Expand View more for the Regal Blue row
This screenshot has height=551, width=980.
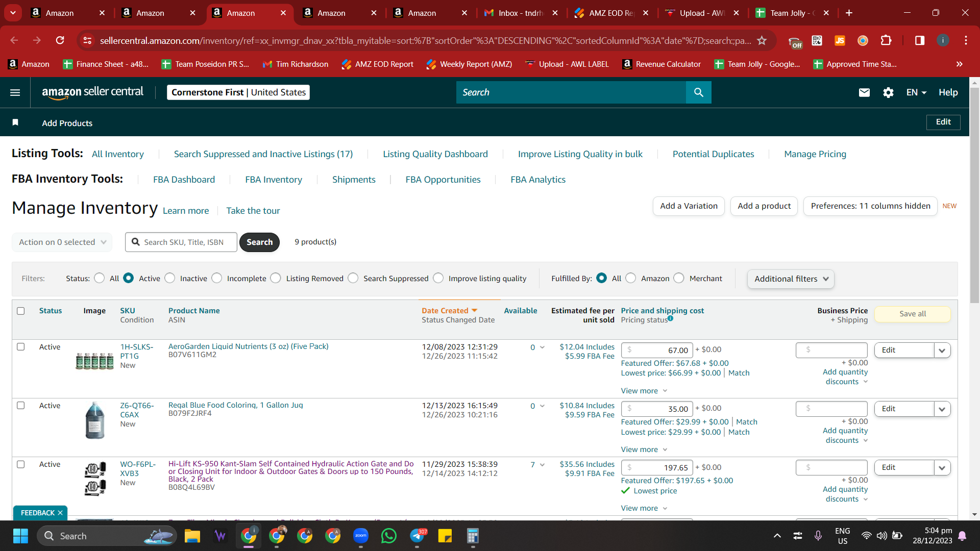click(644, 449)
